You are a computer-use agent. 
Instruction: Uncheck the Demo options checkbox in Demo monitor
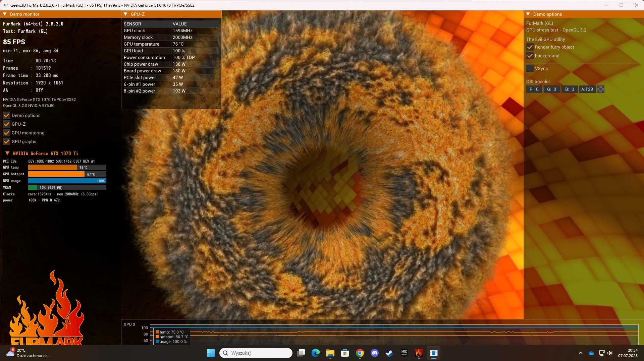click(6, 115)
